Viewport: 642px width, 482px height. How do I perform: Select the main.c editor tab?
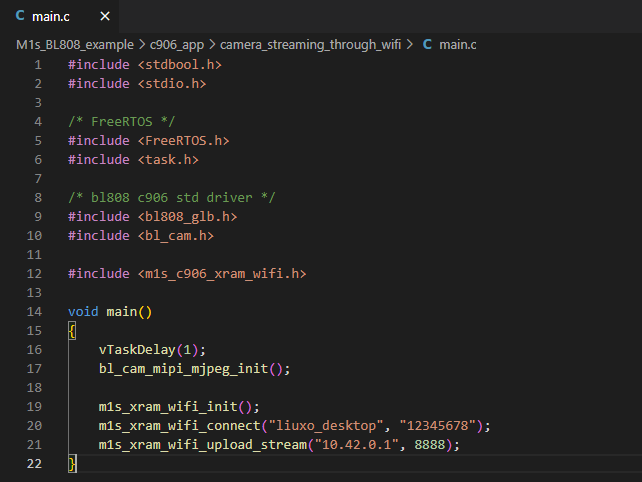(59, 16)
